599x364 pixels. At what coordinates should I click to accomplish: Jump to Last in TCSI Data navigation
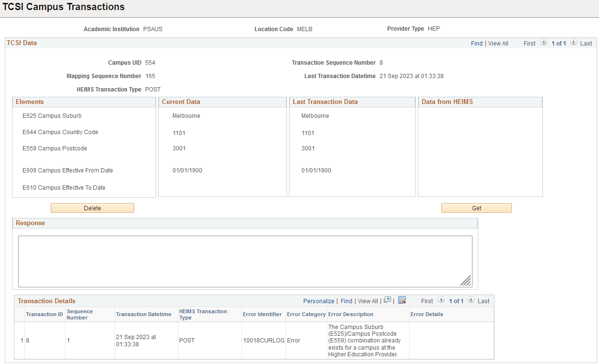click(x=587, y=43)
